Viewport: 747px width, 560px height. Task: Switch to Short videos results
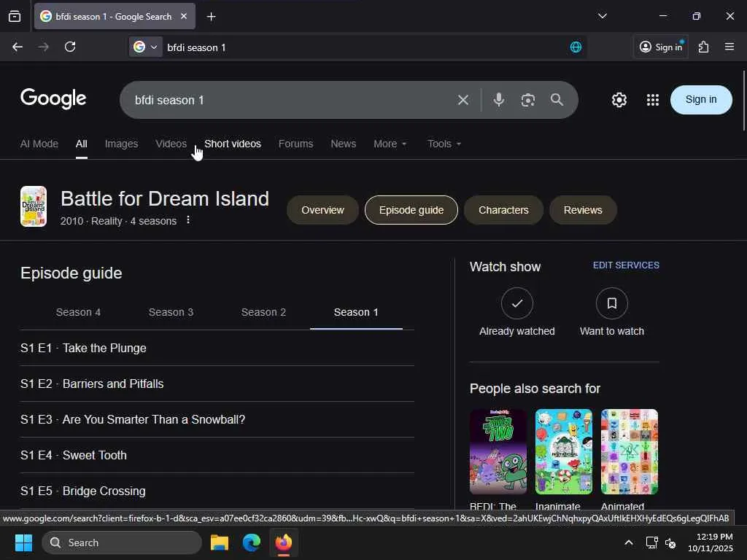[x=233, y=144]
